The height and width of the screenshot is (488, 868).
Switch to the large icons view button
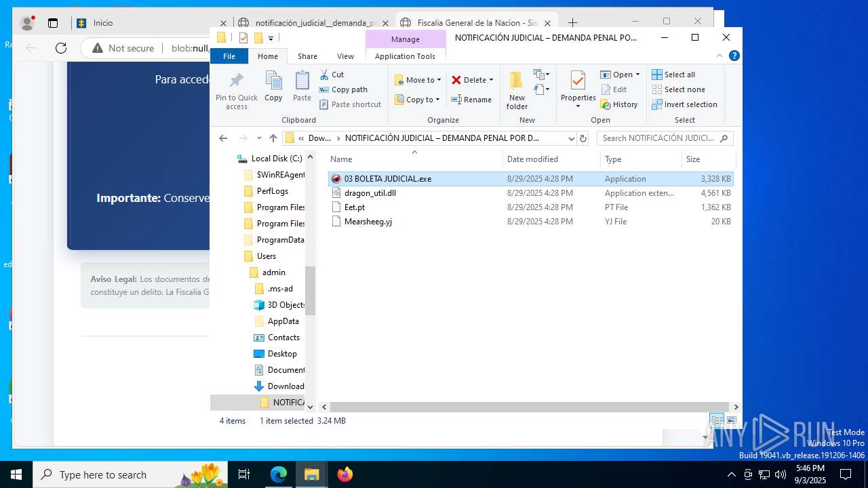point(732,420)
